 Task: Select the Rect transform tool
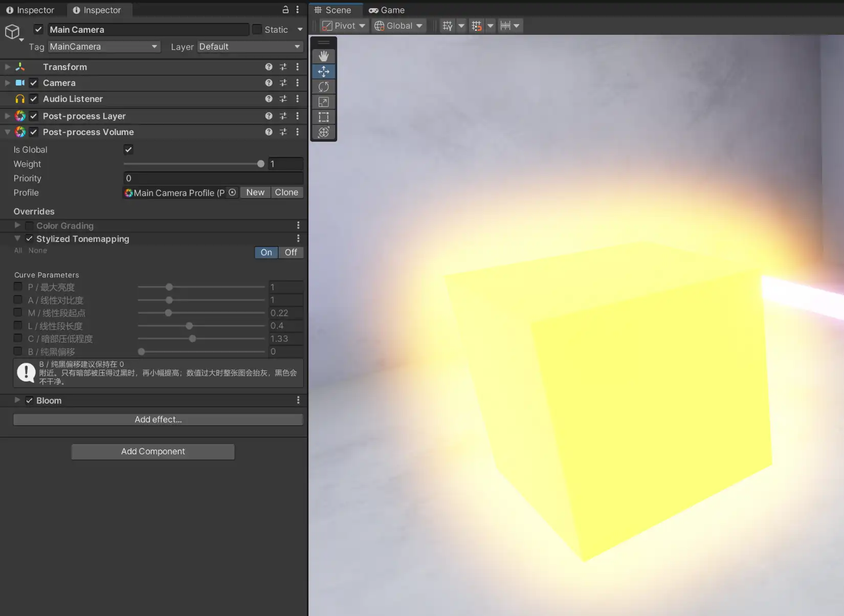point(323,117)
